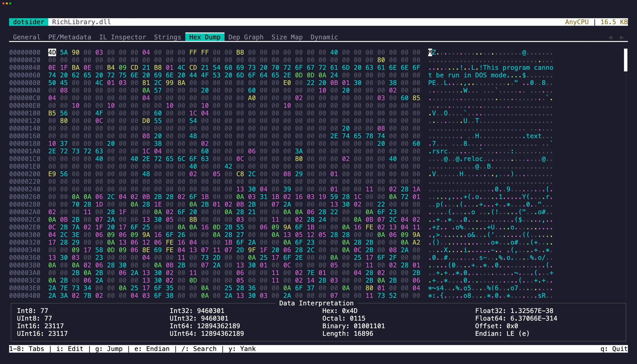Image resolution: width=637 pixels, height=364 pixels.
Task: Select the highlighted 4D byte at offset zero
Action: (x=52, y=52)
